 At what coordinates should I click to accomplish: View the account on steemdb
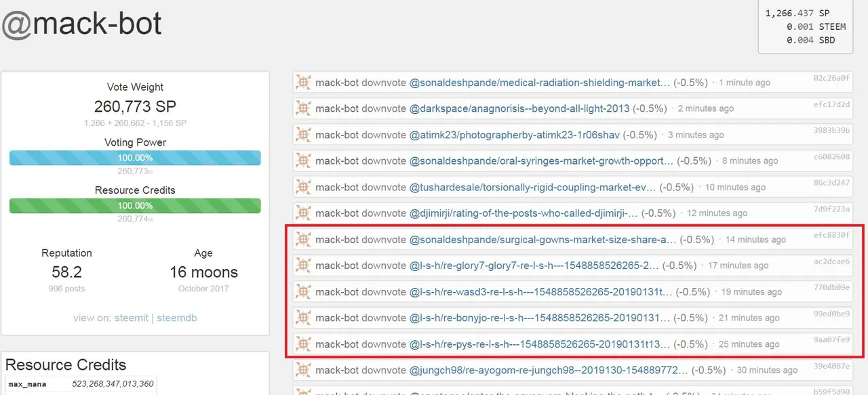pyautogui.click(x=177, y=318)
